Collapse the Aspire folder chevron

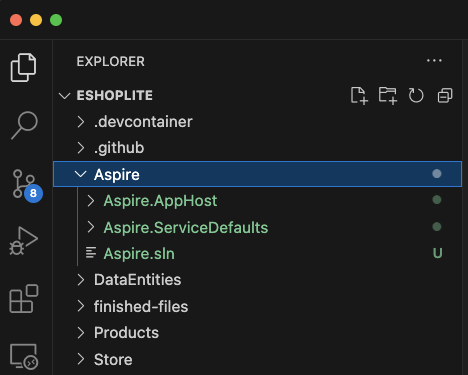pos(80,174)
